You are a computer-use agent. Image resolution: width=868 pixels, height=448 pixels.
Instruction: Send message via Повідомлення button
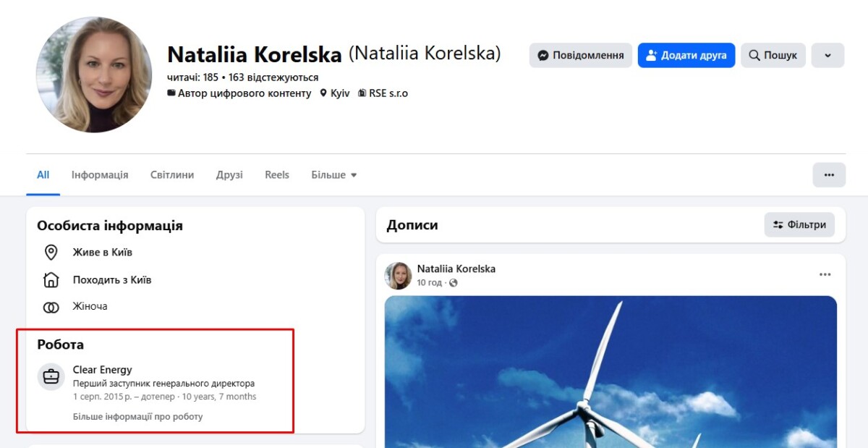tap(580, 56)
